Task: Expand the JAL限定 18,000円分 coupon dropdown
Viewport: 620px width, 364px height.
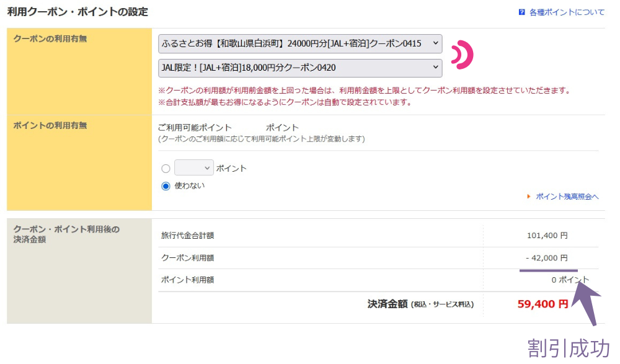Action: [300, 68]
